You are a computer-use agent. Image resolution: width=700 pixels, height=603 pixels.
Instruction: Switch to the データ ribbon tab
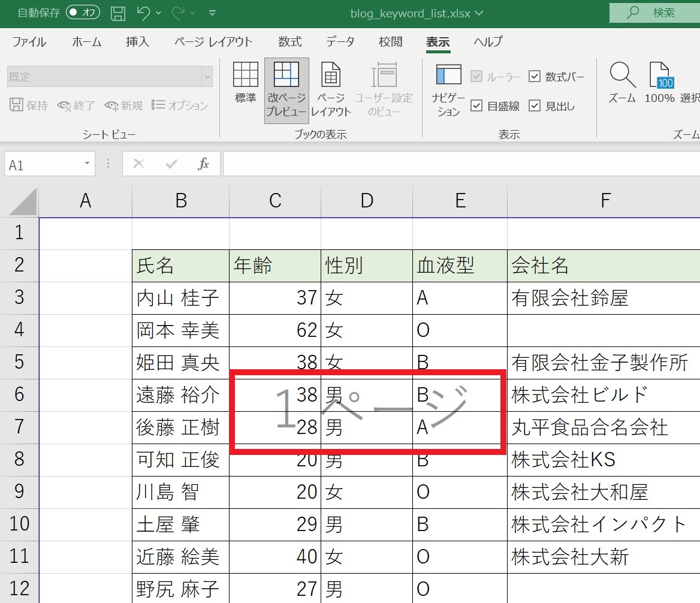(x=340, y=42)
